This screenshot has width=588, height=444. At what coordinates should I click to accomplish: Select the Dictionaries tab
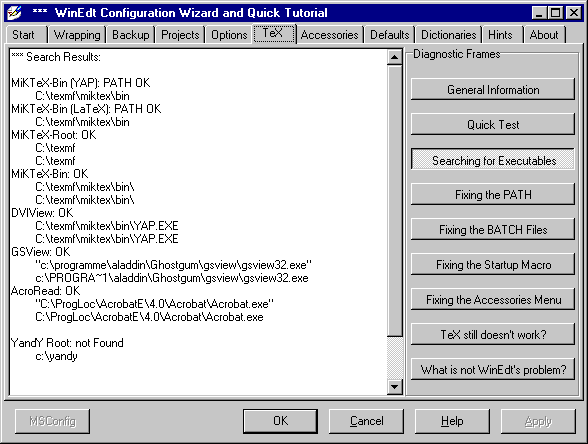448,35
